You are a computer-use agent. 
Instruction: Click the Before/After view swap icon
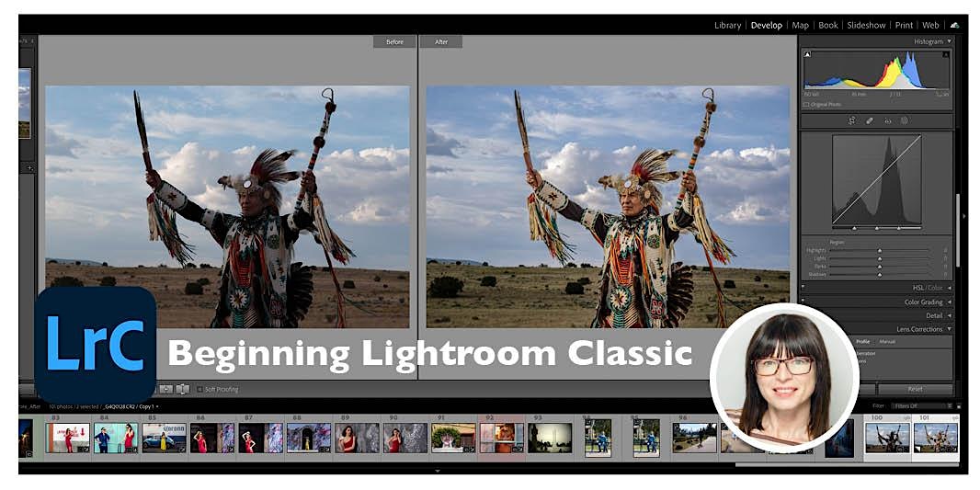pyautogui.click(x=182, y=389)
